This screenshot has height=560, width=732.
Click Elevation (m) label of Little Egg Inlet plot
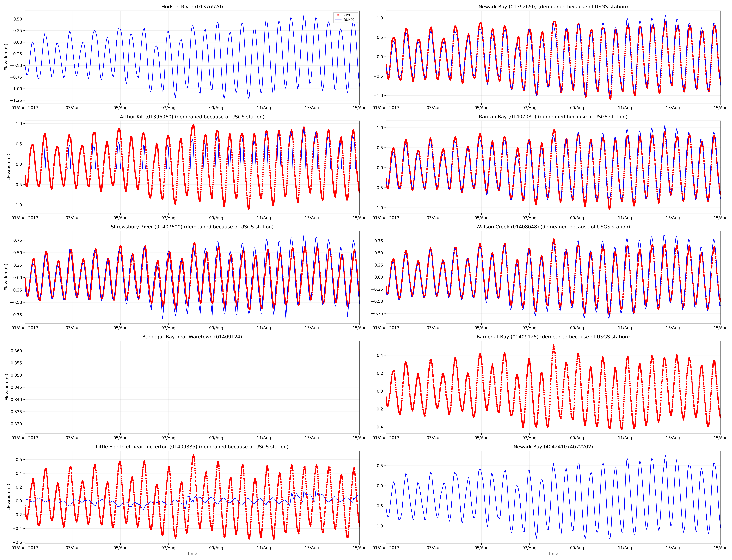pos(8,497)
